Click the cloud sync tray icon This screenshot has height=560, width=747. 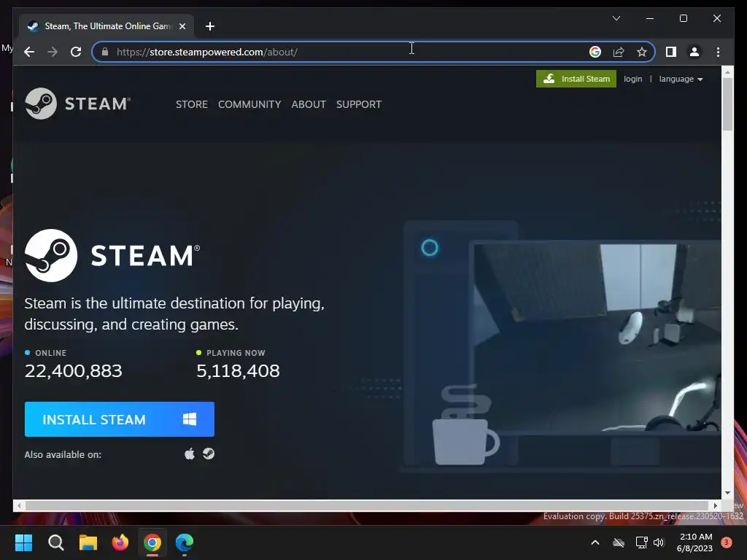619,542
